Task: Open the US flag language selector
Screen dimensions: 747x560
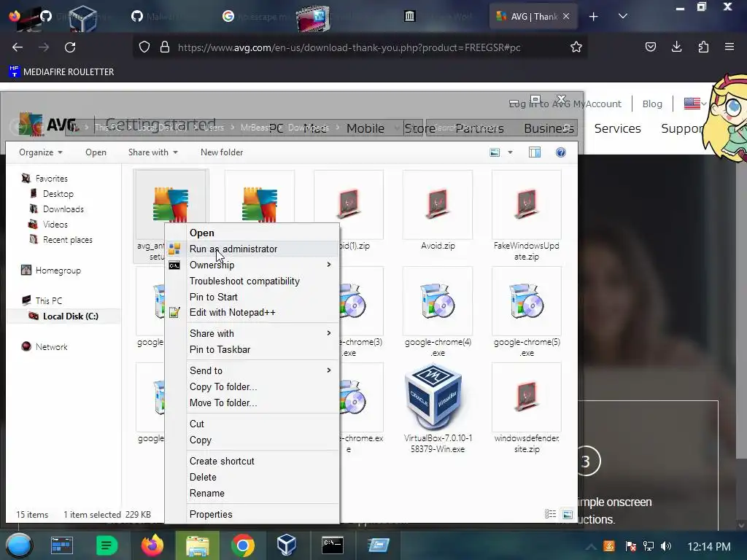Action: tap(695, 104)
